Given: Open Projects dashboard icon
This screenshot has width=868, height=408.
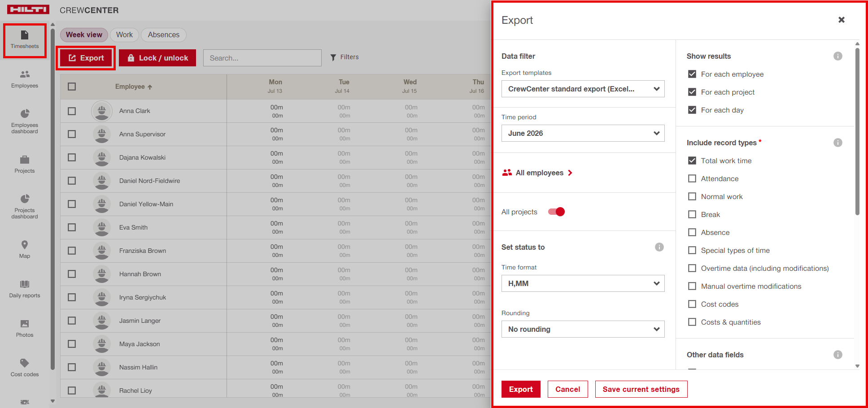Looking at the screenshot, I should coord(25,199).
